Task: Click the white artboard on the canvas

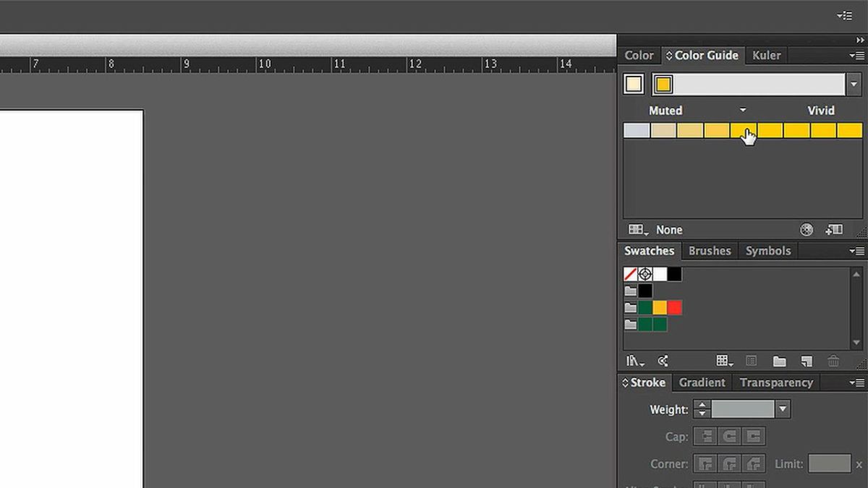Action: tap(72, 299)
